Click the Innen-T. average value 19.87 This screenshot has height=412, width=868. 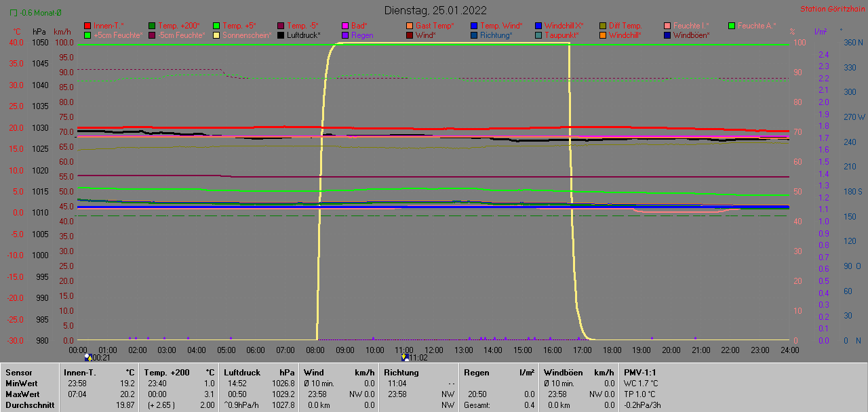[124, 405]
